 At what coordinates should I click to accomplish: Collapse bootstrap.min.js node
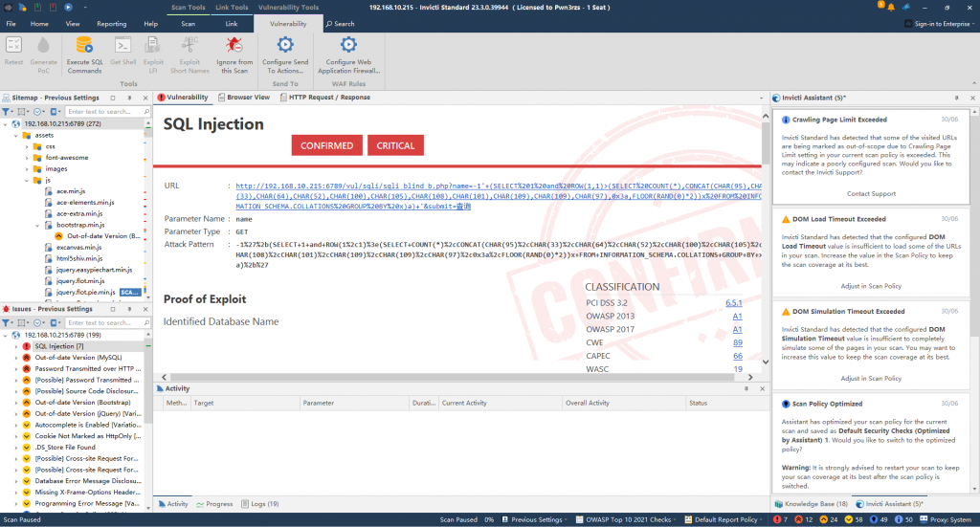[x=37, y=226]
